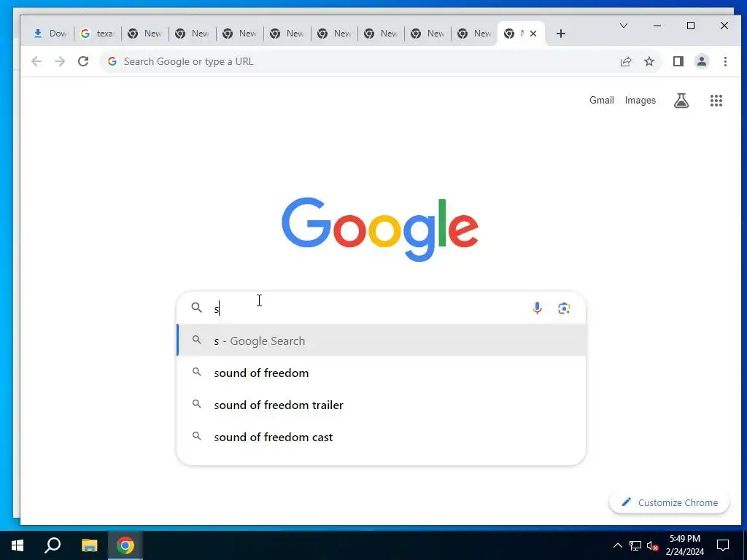Click the Google icon in the address bar
This screenshot has width=747, height=560.
(112, 61)
